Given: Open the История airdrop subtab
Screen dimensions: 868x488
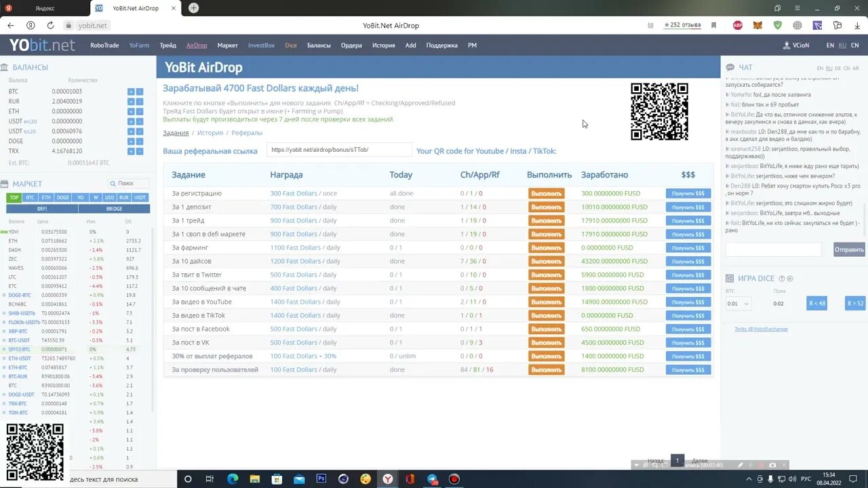Looking at the screenshot, I should [210, 133].
